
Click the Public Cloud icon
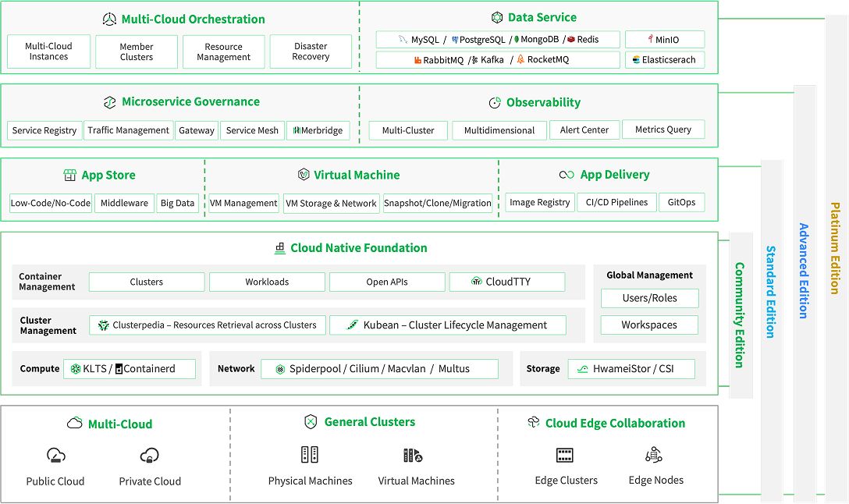pyautogui.click(x=55, y=456)
